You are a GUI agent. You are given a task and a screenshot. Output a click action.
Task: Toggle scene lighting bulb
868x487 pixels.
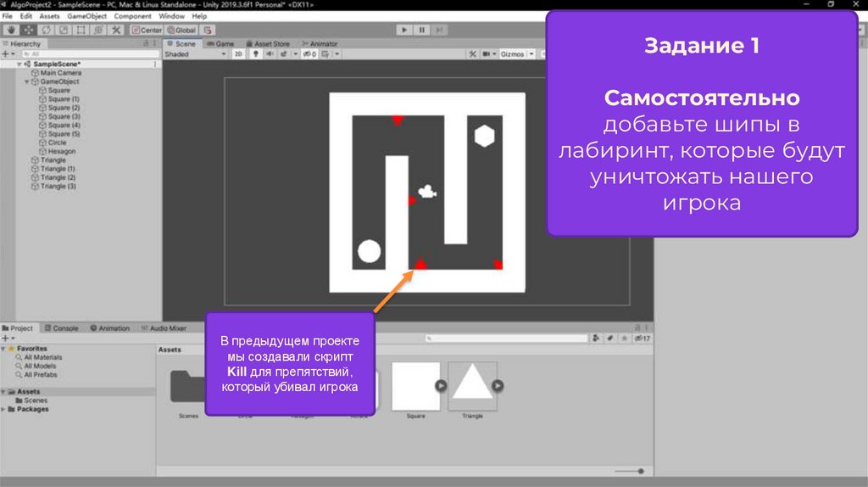click(x=256, y=54)
